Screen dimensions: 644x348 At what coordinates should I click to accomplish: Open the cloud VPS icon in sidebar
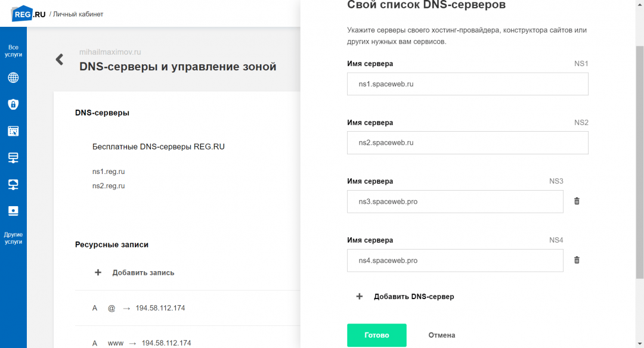tap(13, 184)
